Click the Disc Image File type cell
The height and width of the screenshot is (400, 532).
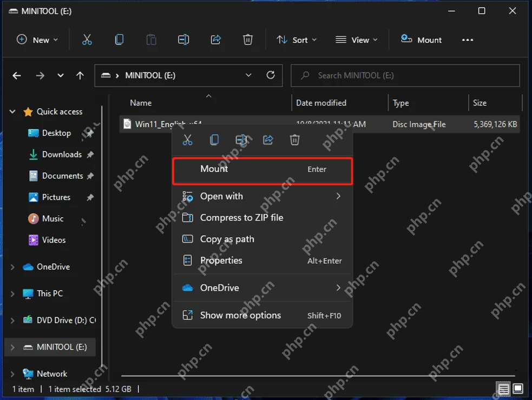pos(419,124)
